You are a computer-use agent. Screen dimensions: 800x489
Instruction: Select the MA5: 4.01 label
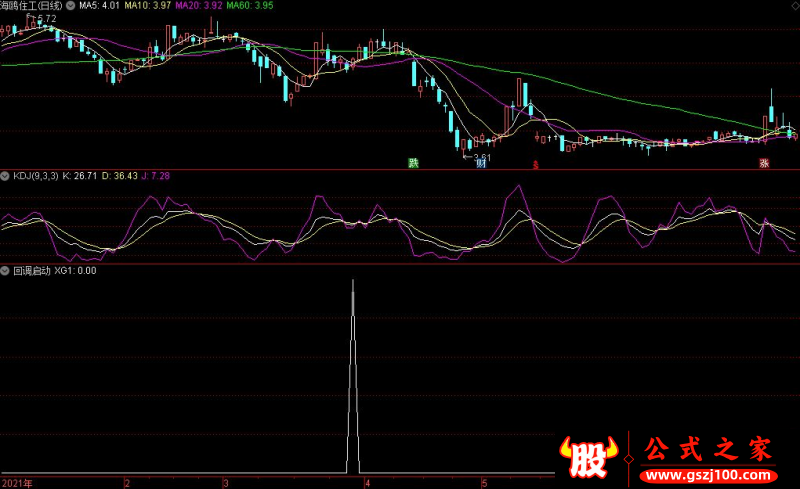99,6
